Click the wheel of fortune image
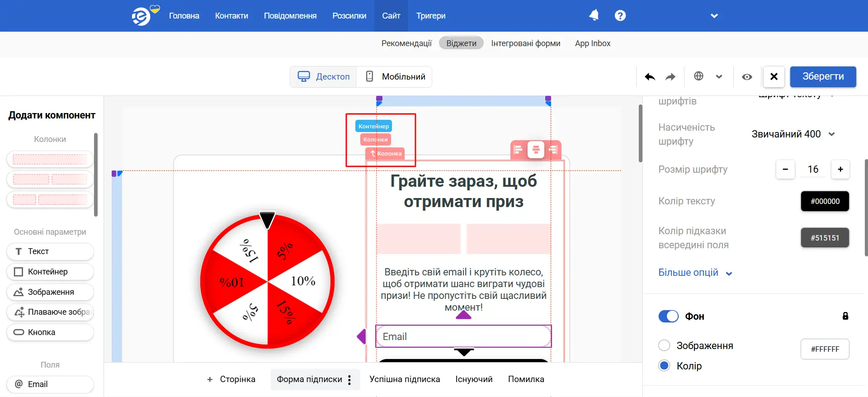The height and width of the screenshot is (397, 868). 268,280
